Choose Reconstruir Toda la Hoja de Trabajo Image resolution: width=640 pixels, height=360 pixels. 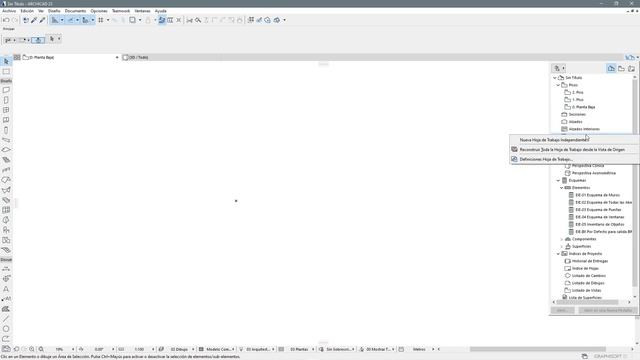(572, 150)
